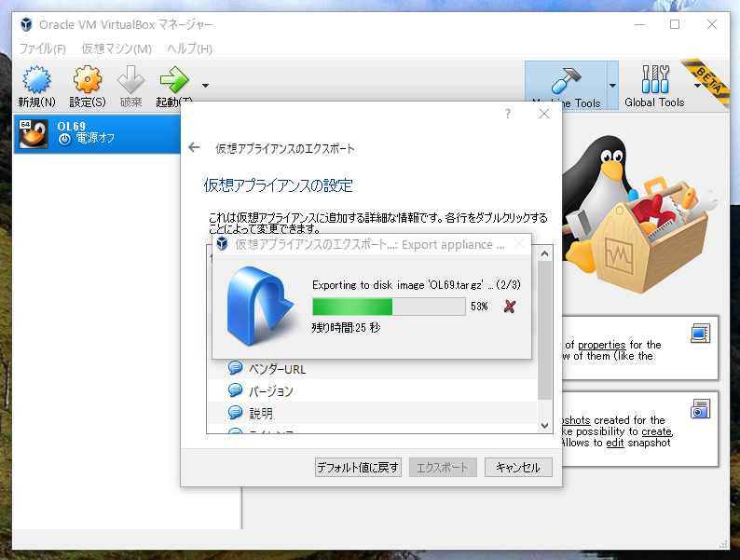This screenshot has width=740, height=560.
Task: Click the Snapshots camera icon
Action: (x=700, y=408)
